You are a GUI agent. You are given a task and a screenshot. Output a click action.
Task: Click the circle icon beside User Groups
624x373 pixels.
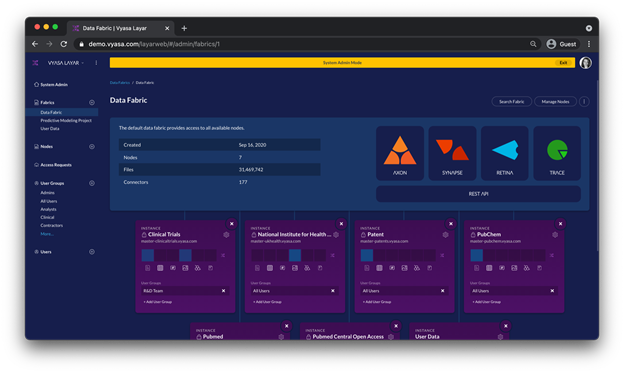[x=92, y=183]
